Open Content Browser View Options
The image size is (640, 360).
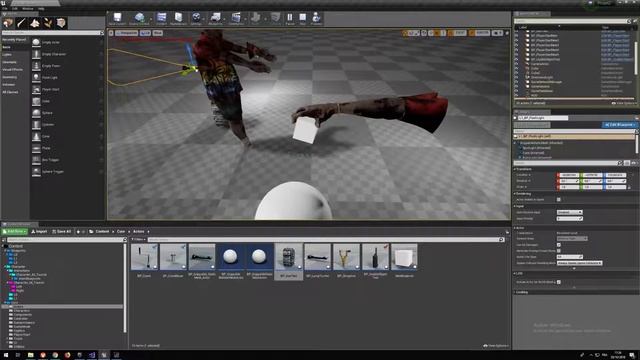tap(496, 346)
